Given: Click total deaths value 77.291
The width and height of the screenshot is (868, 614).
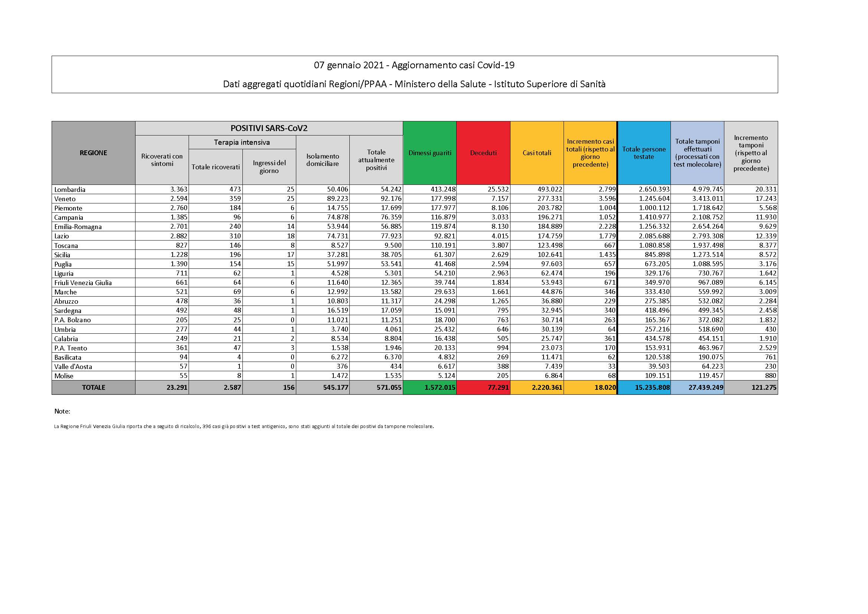Looking at the screenshot, I should (498, 388).
